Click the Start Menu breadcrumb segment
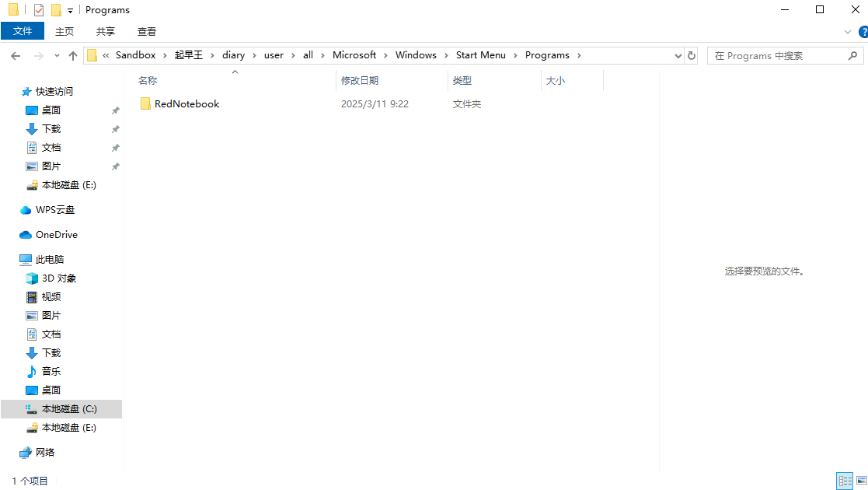 click(480, 55)
